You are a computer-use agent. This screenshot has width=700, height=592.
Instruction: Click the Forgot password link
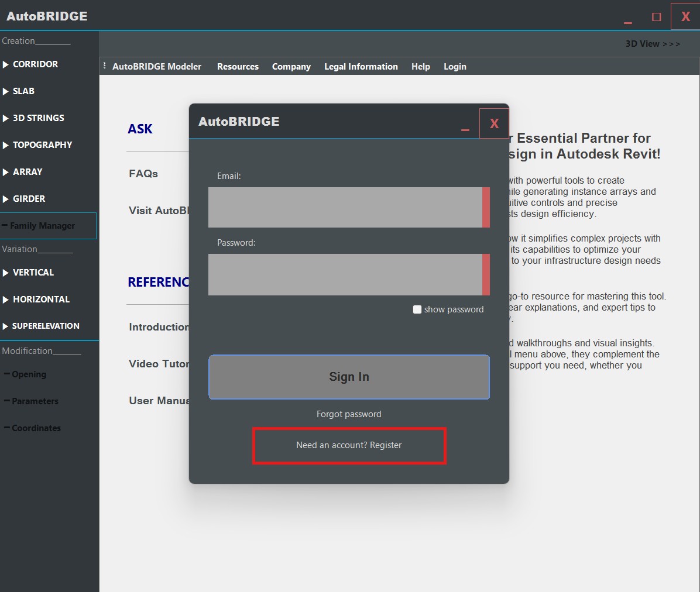click(x=349, y=414)
